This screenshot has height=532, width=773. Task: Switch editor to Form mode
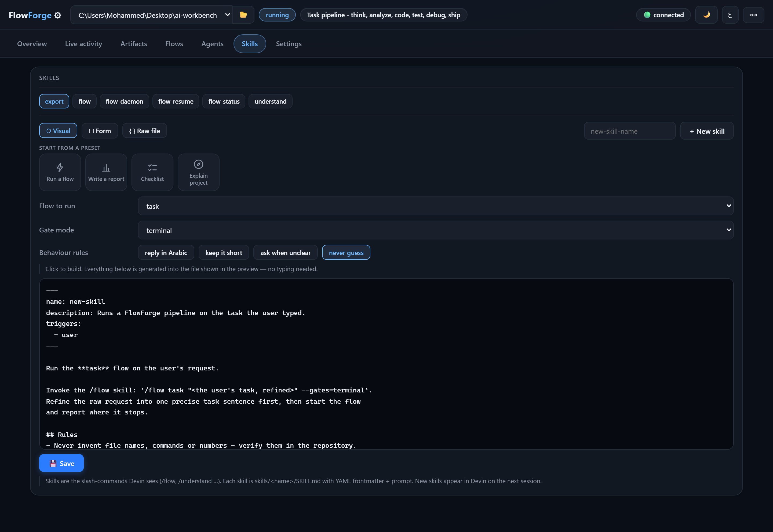tap(100, 130)
